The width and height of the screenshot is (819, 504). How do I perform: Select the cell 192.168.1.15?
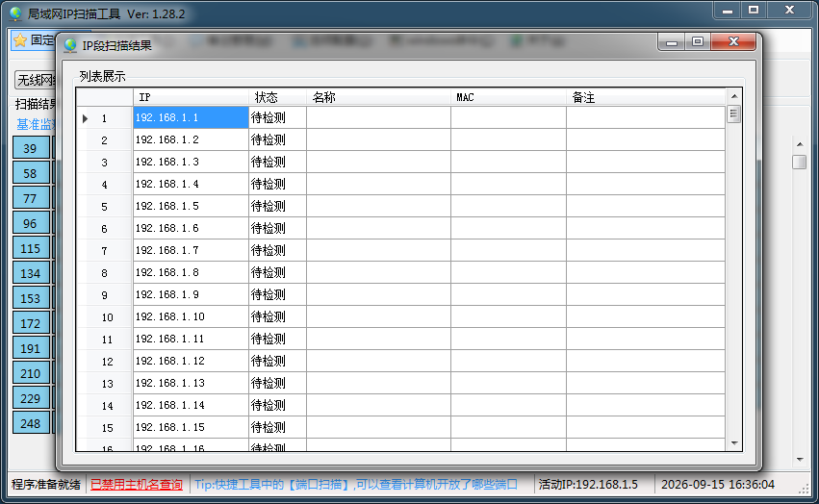click(191, 427)
